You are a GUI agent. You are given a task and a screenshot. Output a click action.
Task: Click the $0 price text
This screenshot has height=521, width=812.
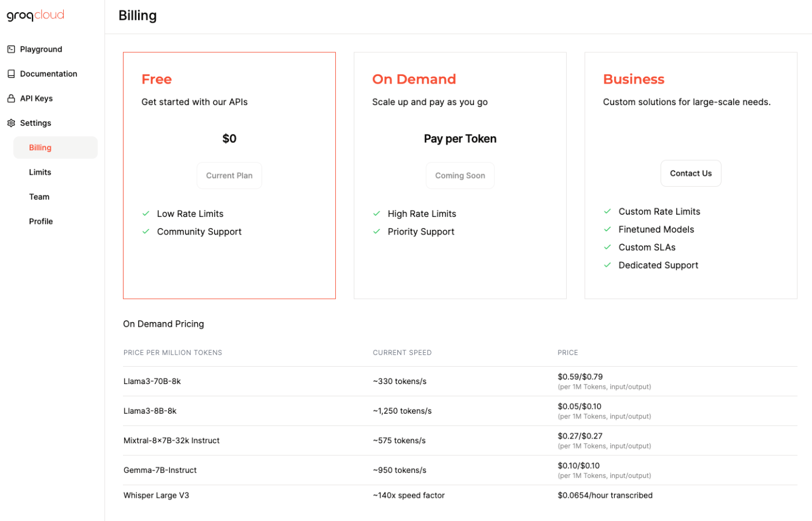pos(229,139)
